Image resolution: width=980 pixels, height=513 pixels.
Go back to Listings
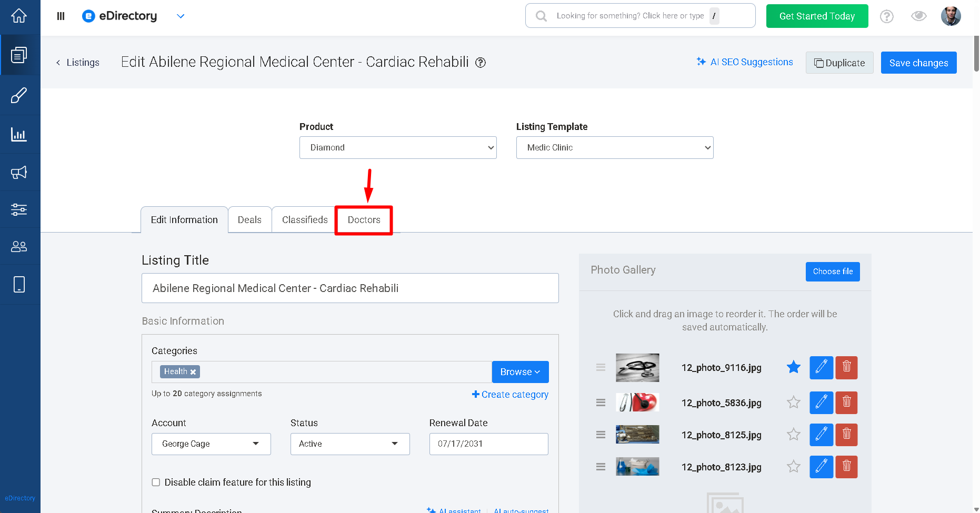point(78,63)
